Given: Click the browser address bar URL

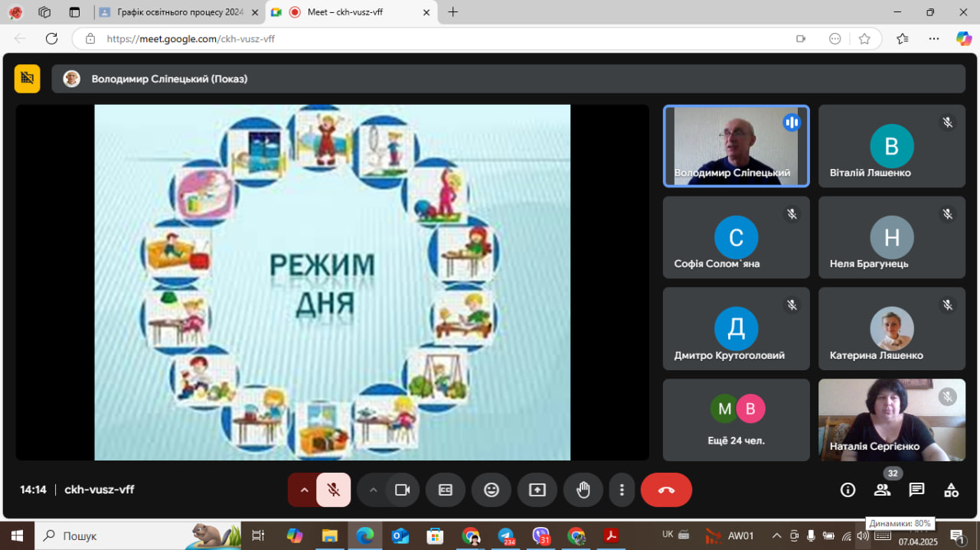Looking at the screenshot, I should pos(191,39).
